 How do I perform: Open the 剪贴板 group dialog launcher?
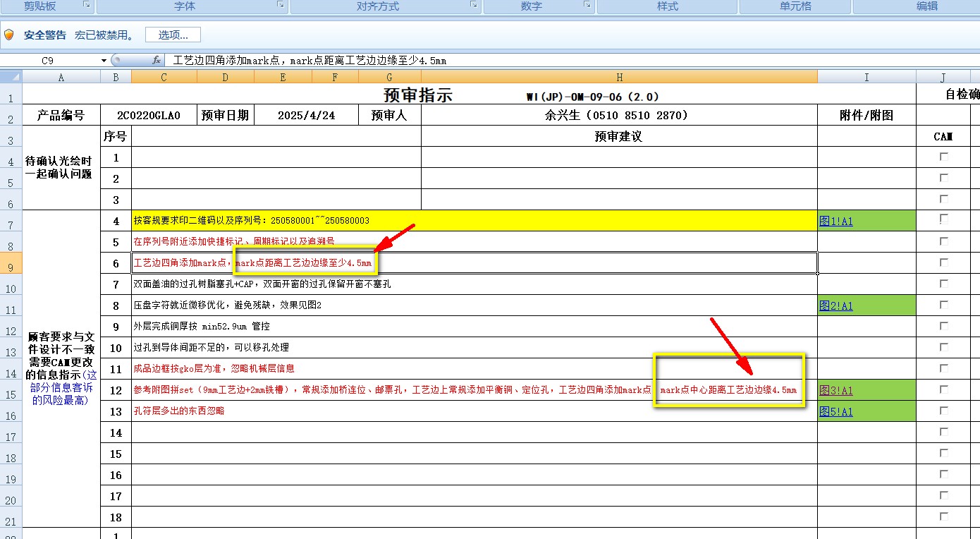point(87,5)
